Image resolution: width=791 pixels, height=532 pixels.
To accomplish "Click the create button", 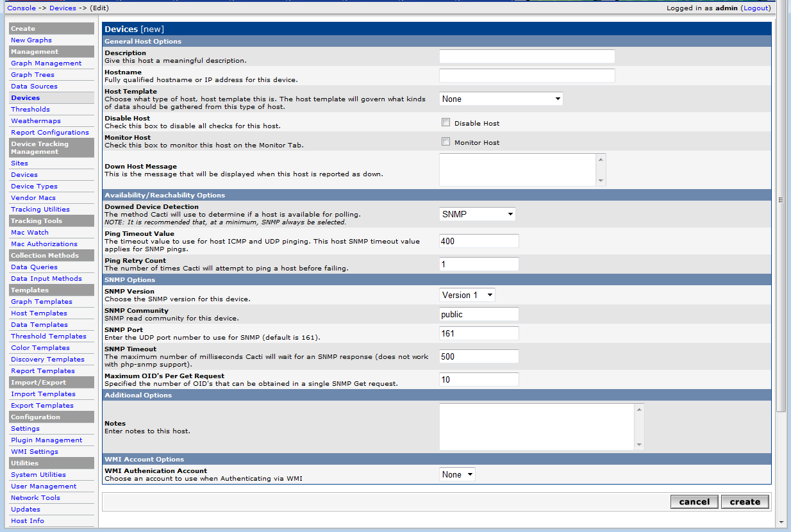I will [745, 502].
